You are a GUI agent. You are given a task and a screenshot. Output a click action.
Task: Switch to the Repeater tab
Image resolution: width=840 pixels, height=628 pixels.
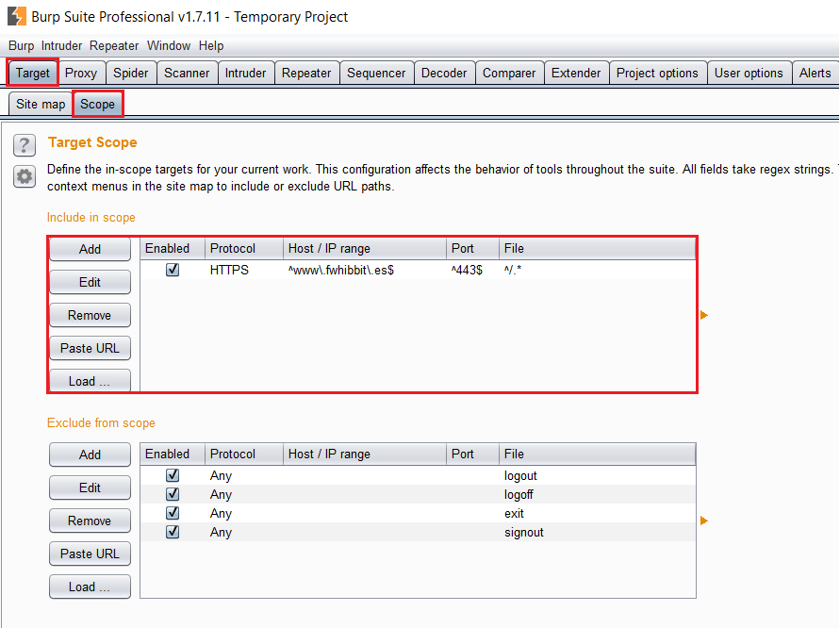pos(306,73)
